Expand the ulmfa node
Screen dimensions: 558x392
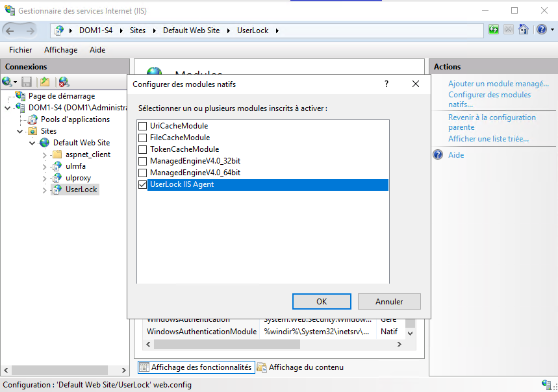click(x=44, y=167)
